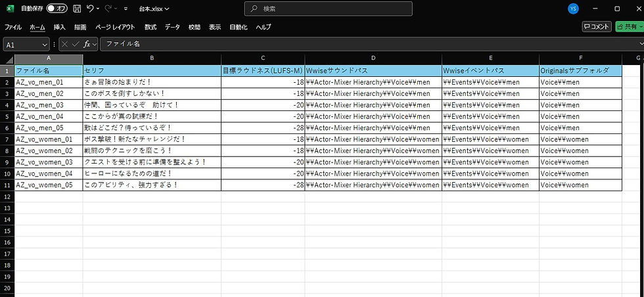Viewport: 644px width, 297px height.
Task: Select the 自動化 ribbon tab
Action: (x=238, y=27)
